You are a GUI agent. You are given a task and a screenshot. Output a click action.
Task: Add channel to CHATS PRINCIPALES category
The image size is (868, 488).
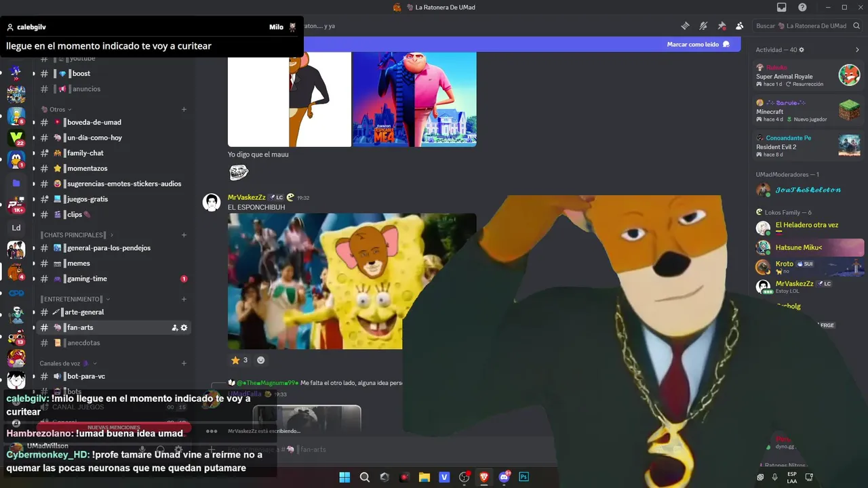(184, 235)
